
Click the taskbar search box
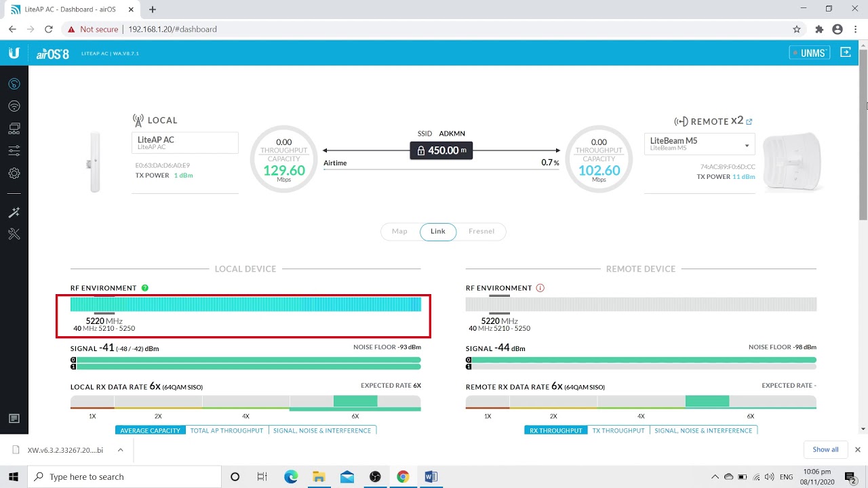coord(124,476)
